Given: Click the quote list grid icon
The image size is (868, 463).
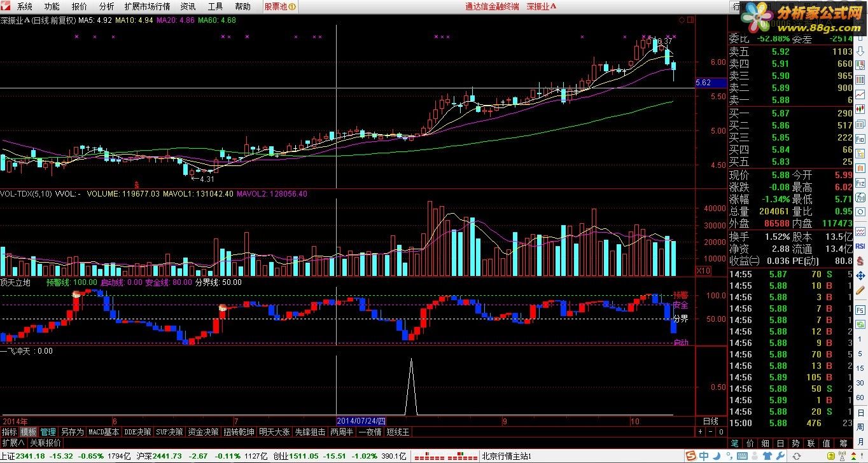Looking at the screenshot, I should (860, 79).
